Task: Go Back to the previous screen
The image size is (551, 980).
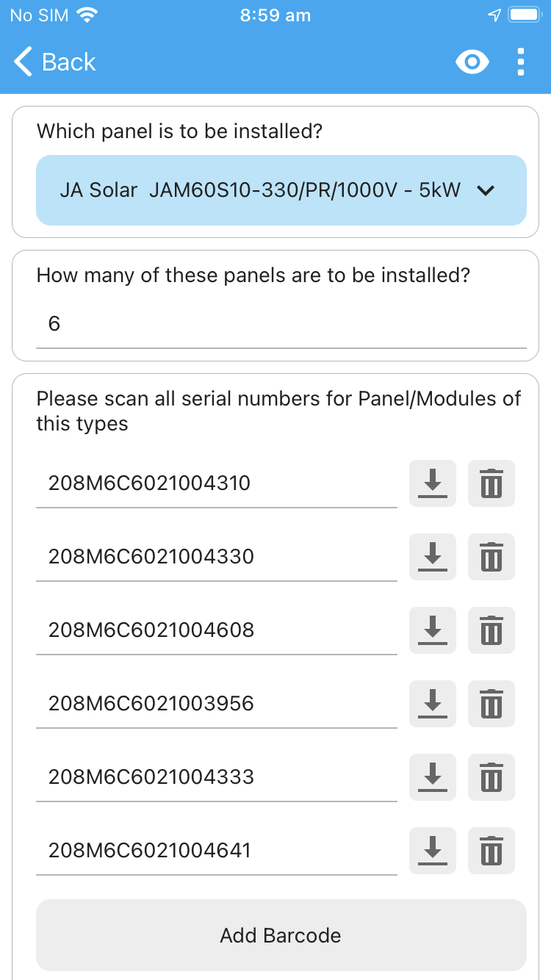Action: click(55, 62)
